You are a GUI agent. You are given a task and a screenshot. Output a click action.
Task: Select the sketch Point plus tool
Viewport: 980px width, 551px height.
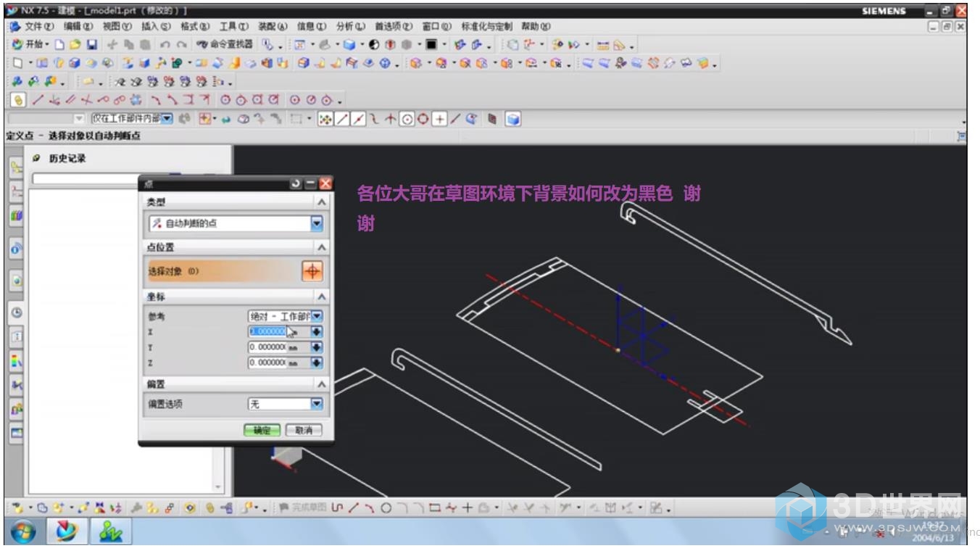pyautogui.click(x=467, y=508)
